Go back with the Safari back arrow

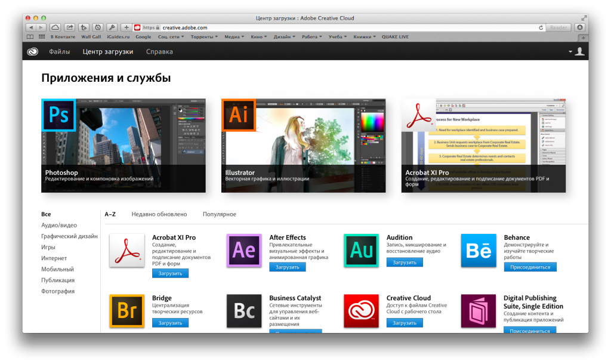pos(31,27)
